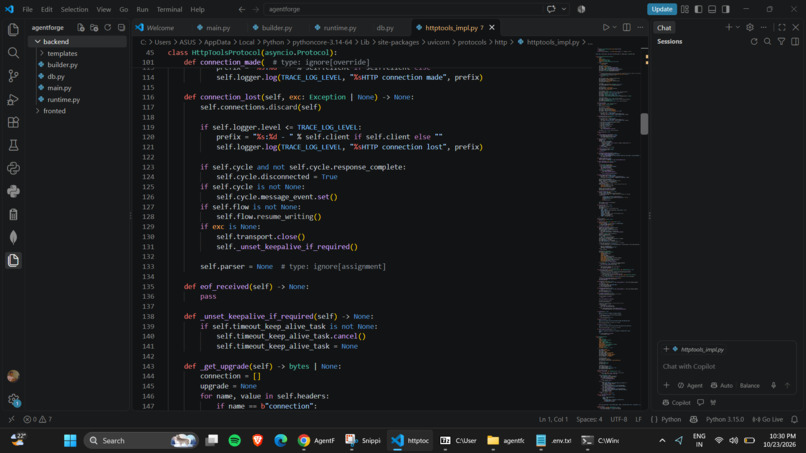Open Microsoft Edge from taskbar
The image size is (806, 453).
281,441
